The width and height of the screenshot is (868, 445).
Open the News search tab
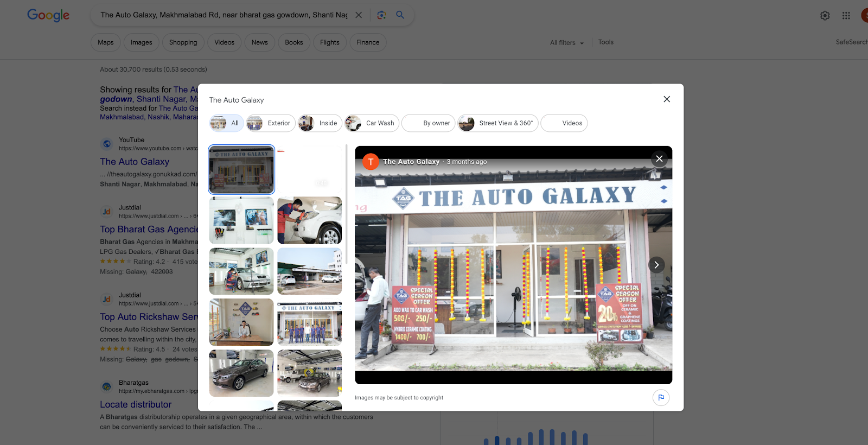point(260,42)
